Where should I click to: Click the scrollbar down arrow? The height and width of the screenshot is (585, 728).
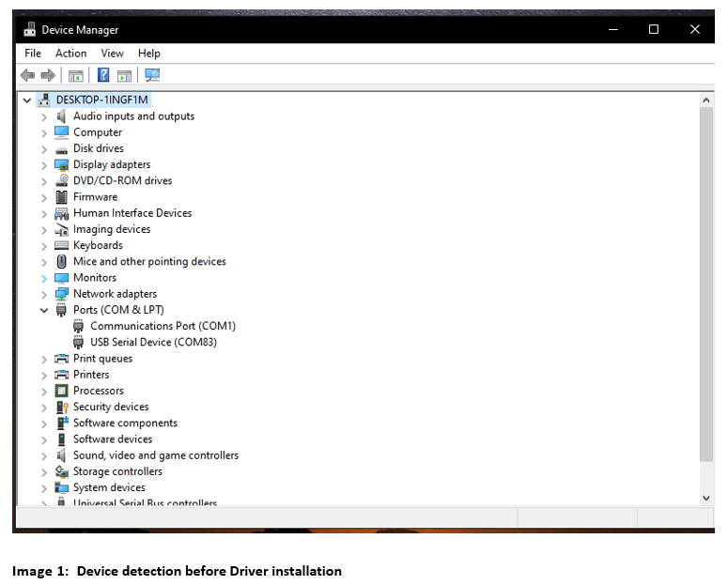706,498
